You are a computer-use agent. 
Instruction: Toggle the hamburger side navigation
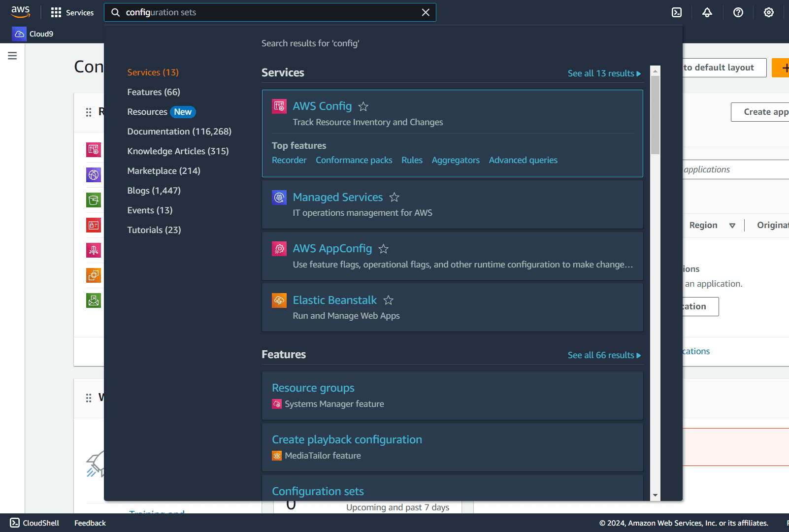pos(12,56)
